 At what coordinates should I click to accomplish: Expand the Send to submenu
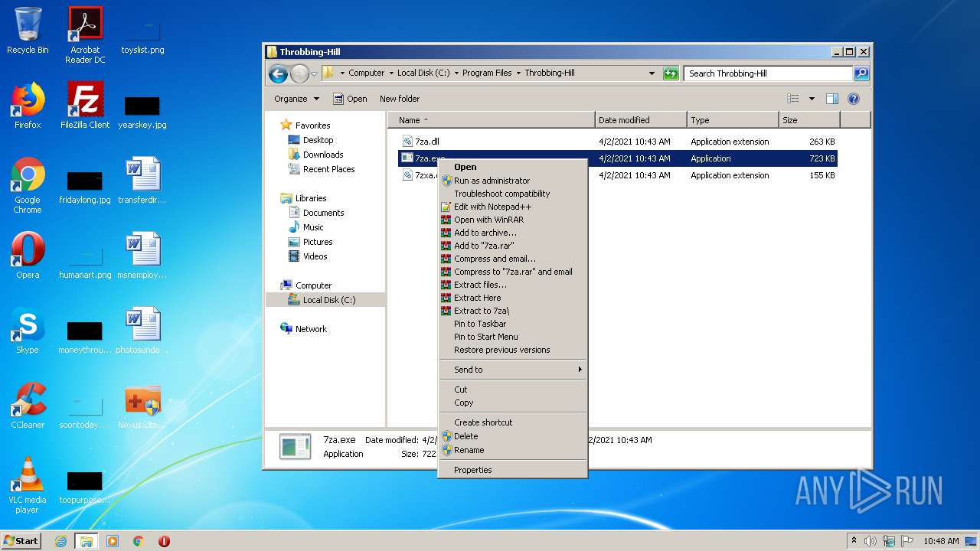pos(513,370)
